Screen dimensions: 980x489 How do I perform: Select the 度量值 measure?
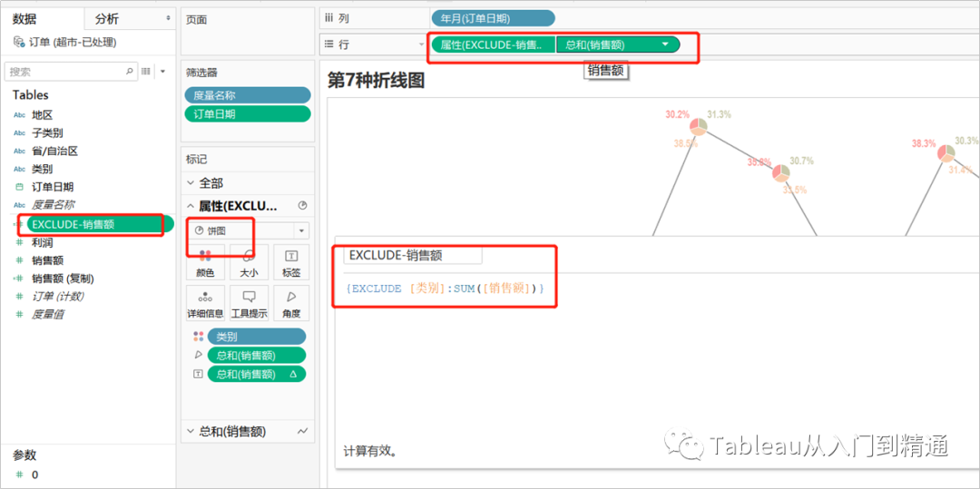tap(47, 314)
